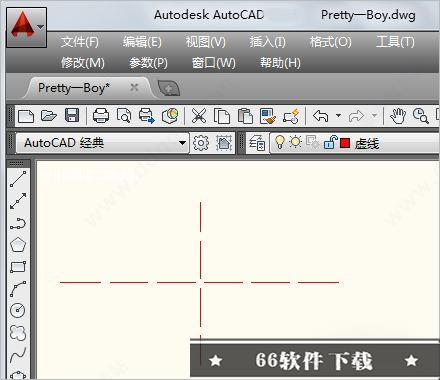Open the 文件(F) menu
Screen dimensions: 440x380
coord(80,42)
